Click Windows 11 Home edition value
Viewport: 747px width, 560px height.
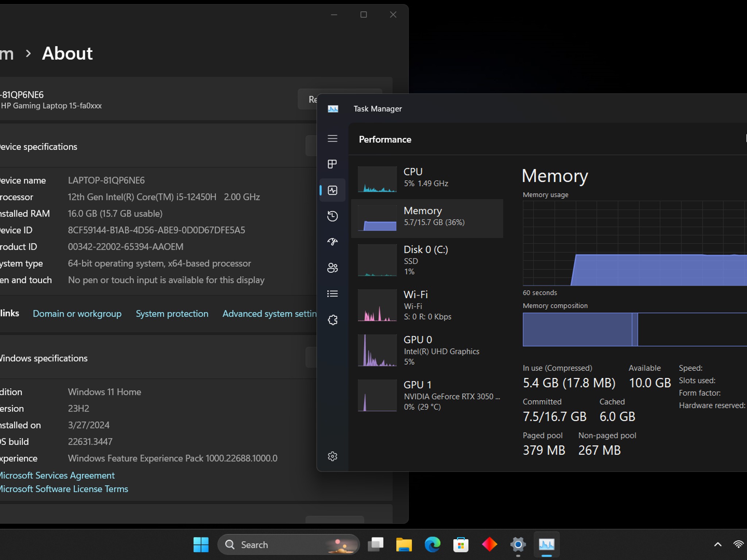104,392
